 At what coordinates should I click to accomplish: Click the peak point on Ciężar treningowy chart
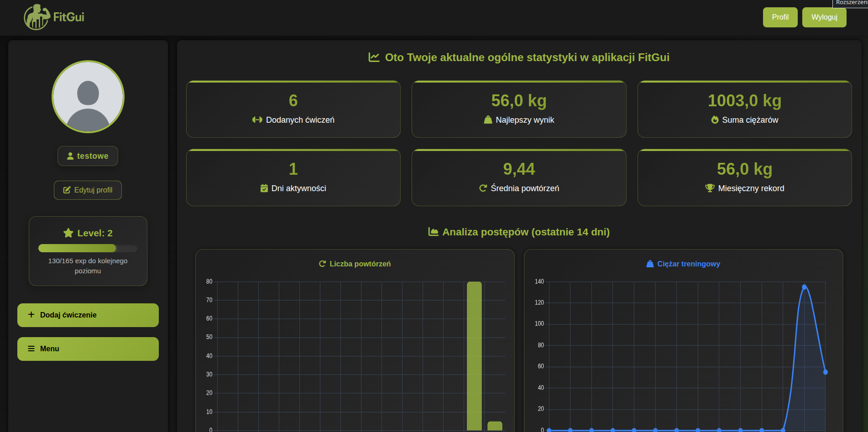click(804, 287)
